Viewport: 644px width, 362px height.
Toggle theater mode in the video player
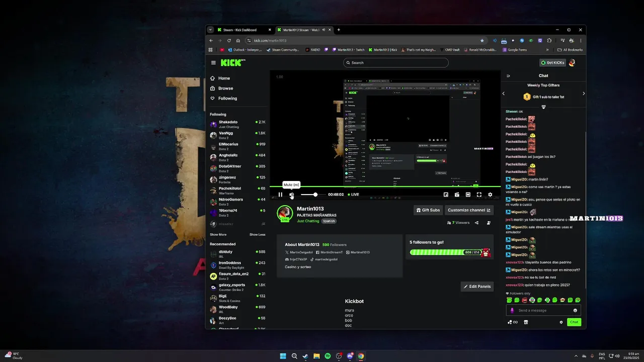pos(468,195)
